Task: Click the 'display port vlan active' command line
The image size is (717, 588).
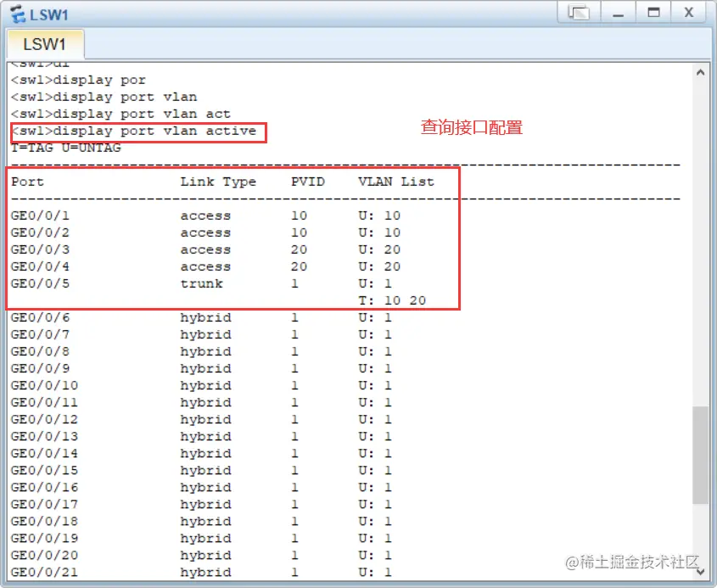Action: coord(133,132)
